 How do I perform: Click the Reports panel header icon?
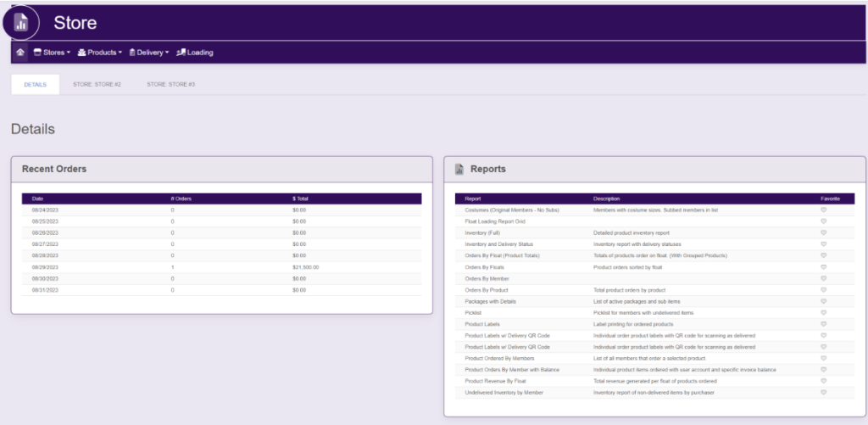pos(459,169)
